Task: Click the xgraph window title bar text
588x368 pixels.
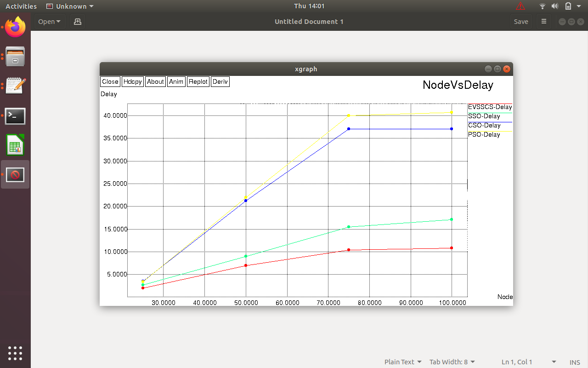Action: pyautogui.click(x=306, y=69)
